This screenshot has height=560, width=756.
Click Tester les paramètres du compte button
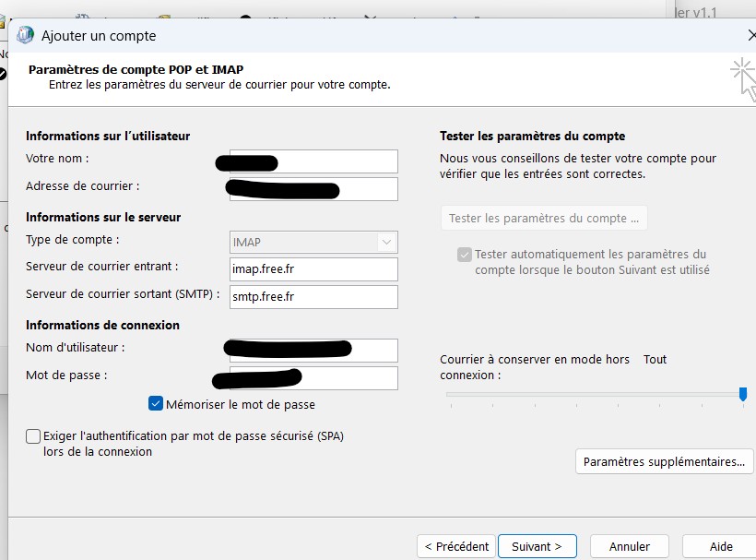[544, 218]
